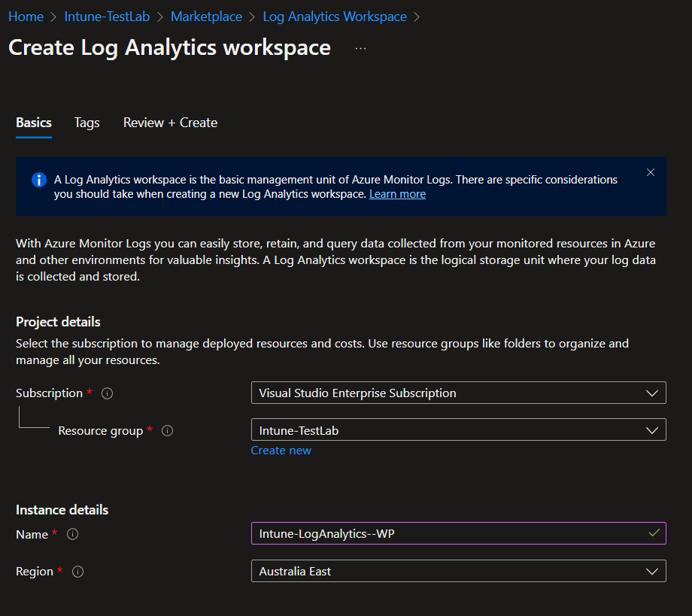Open the ellipsis menu beside page title
This screenshot has height=616, width=692.
coord(360,48)
